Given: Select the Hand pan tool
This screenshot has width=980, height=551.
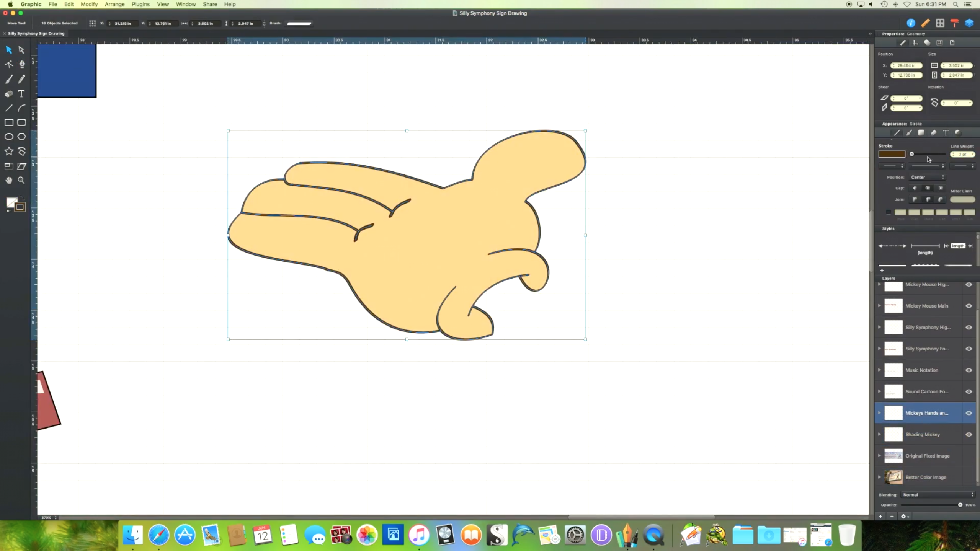Looking at the screenshot, I should pos(9,180).
